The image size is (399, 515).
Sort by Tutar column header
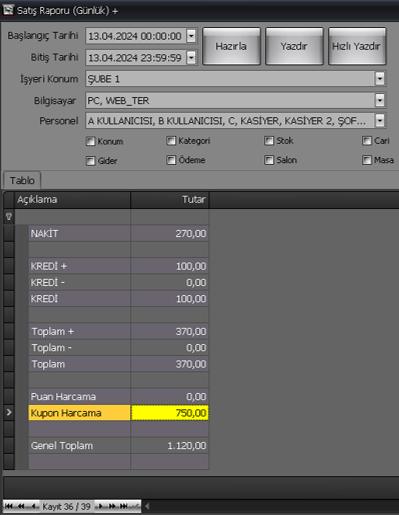coord(170,200)
